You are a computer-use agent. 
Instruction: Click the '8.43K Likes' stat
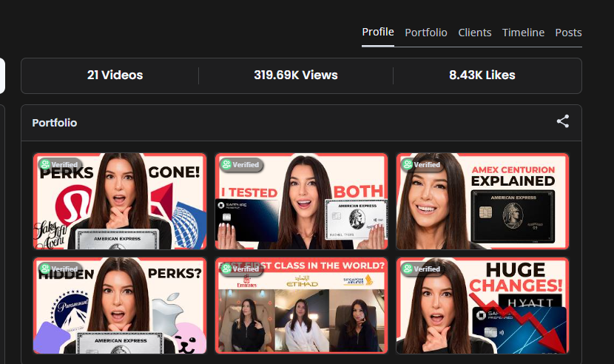pos(482,75)
